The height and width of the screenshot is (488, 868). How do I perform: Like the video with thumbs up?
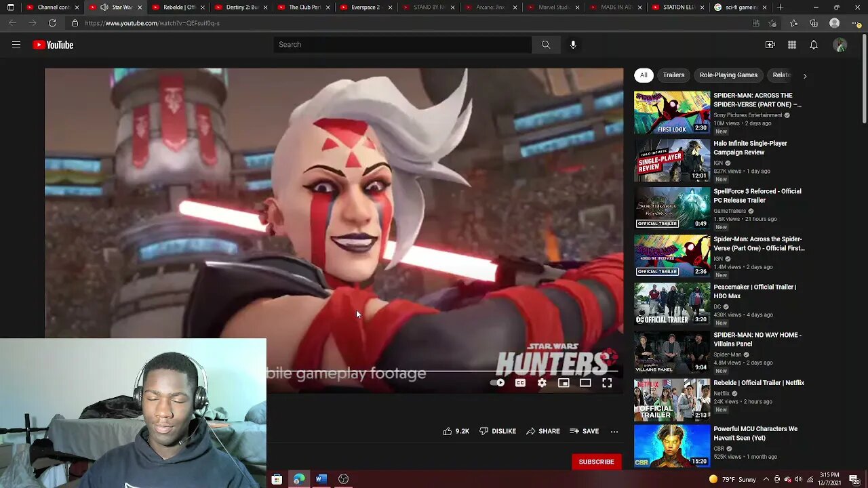tap(456, 431)
